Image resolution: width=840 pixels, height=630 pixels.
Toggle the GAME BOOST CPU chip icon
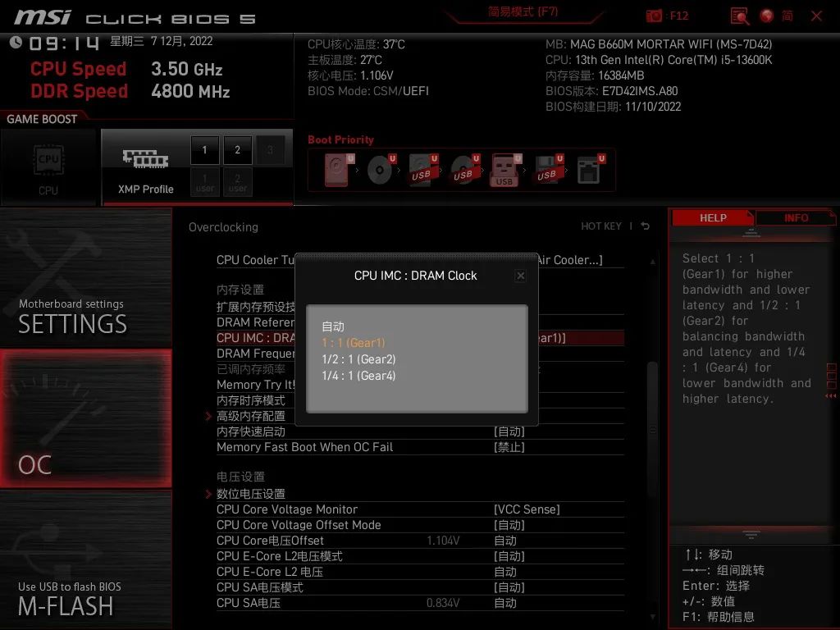coord(48,159)
